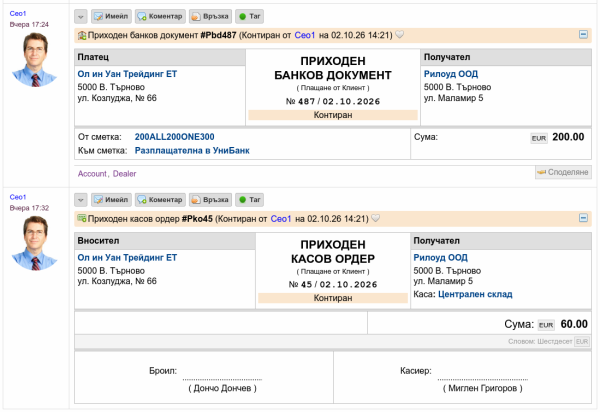Open recipient Рилоуд ООД in bank document
Viewport: 600px width, 412px height.
point(451,74)
